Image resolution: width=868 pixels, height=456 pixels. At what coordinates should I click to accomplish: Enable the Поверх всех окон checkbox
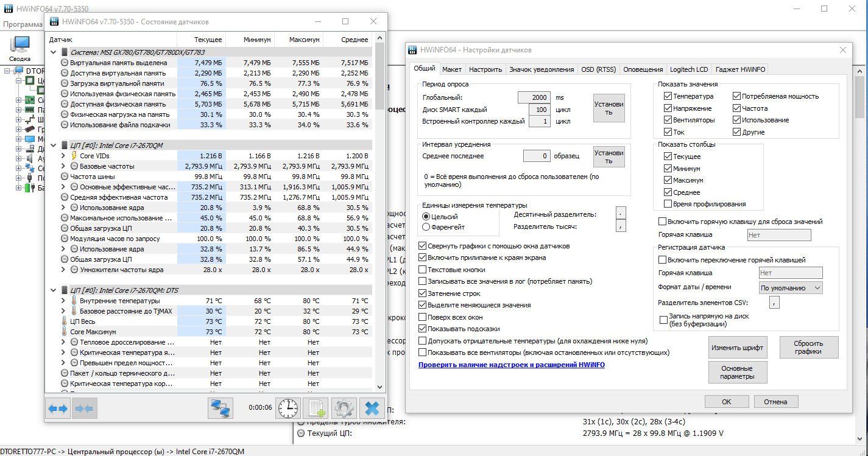423,317
